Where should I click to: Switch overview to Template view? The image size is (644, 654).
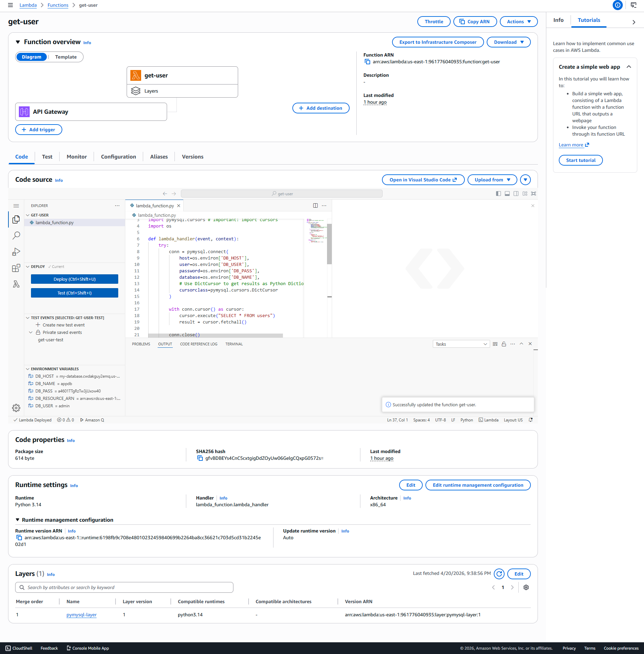click(x=66, y=57)
